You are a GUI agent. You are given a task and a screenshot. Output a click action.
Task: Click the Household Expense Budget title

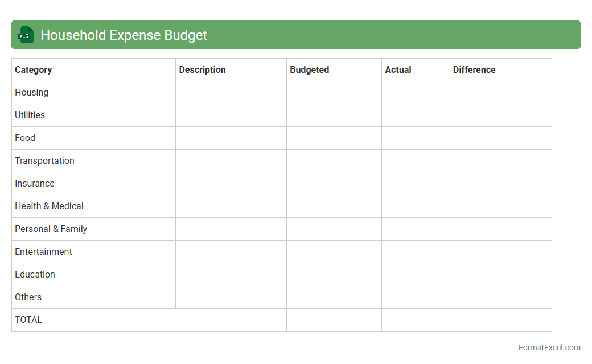124,35
